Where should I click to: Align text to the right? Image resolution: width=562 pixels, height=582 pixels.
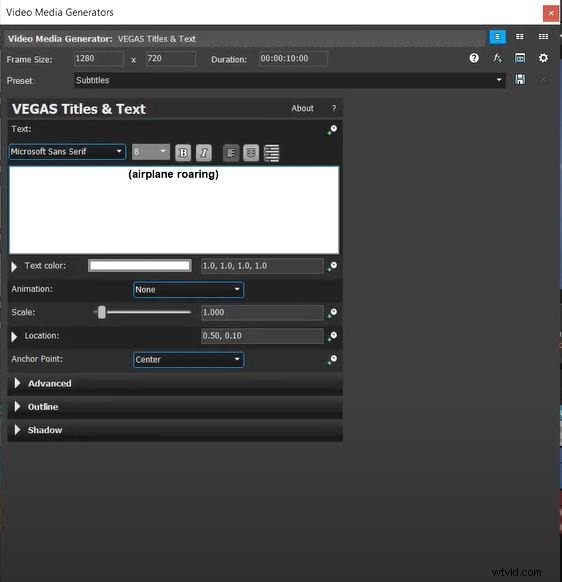[x=271, y=153]
